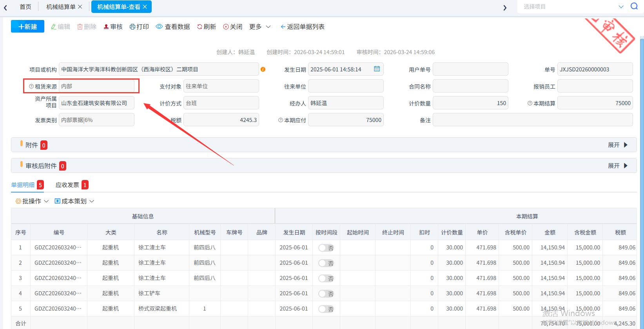Switch to the 首页 tab
This screenshot has width=644, height=329.
[x=25, y=7]
